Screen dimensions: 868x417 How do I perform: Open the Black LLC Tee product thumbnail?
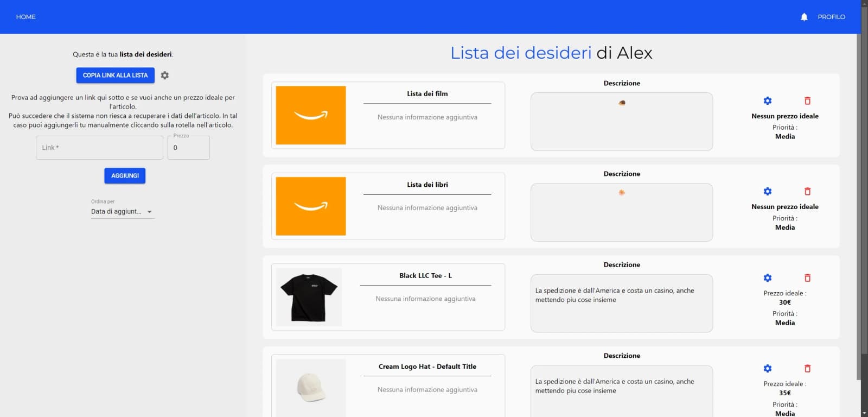309,297
